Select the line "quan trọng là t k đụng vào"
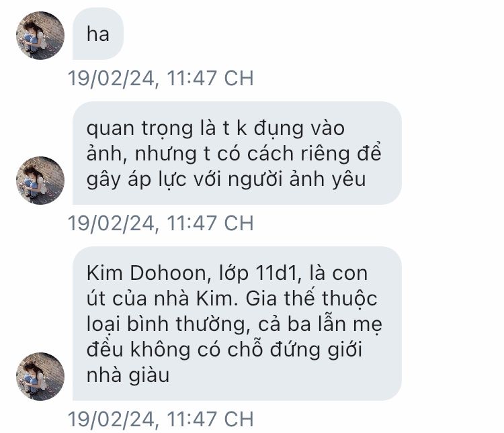This screenshot has height=433, width=504. pyautogui.click(x=216, y=129)
